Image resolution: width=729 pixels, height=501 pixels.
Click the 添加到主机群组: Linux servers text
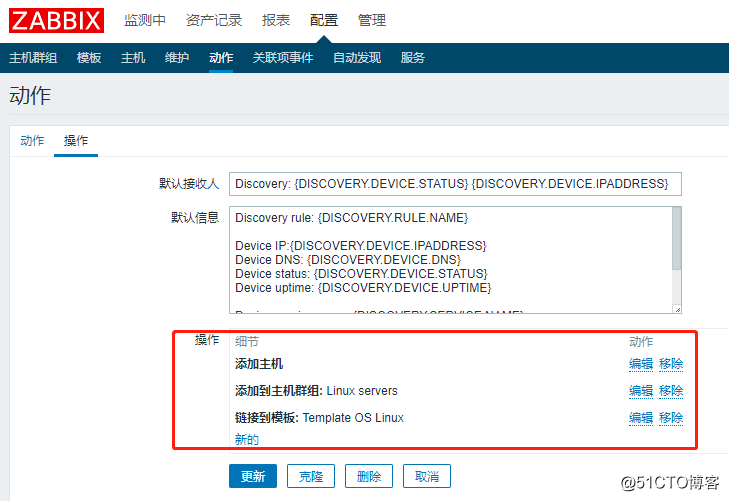[316, 391]
